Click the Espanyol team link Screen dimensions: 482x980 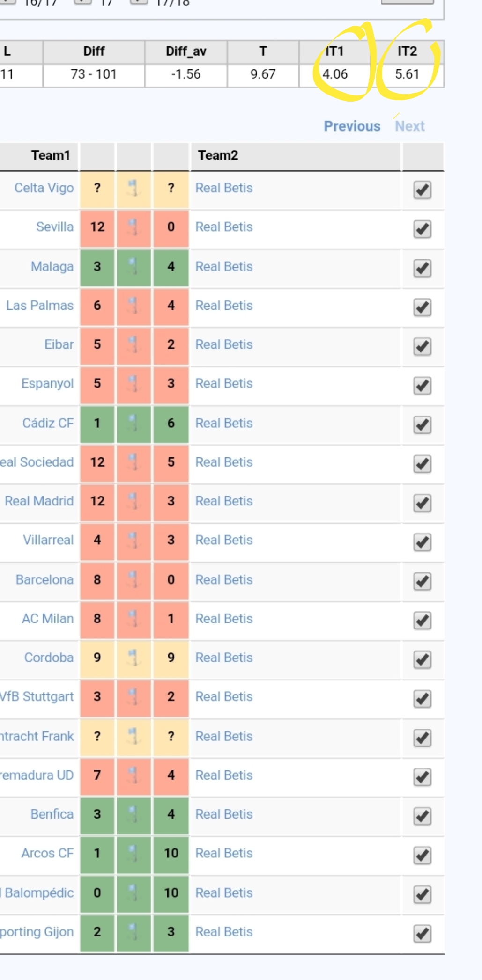[x=47, y=384]
